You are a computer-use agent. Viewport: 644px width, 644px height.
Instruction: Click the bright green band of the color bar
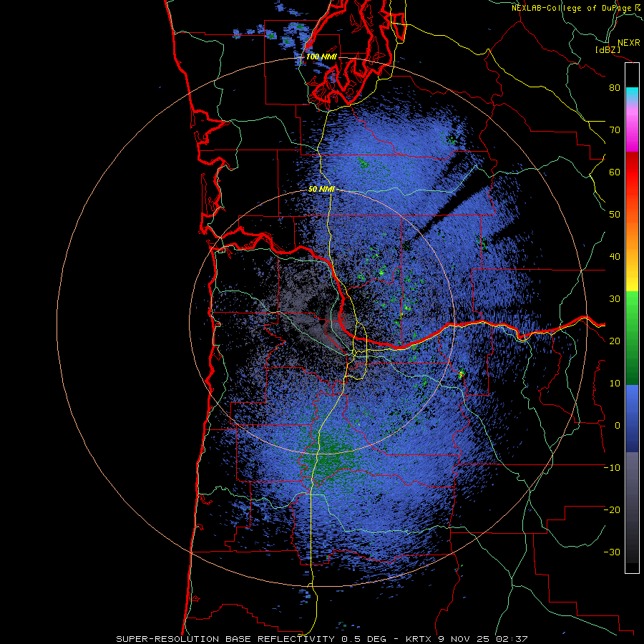tap(632, 308)
